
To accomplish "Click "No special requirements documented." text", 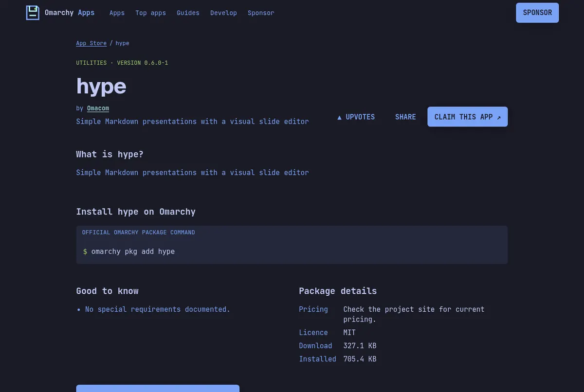I will point(158,309).
